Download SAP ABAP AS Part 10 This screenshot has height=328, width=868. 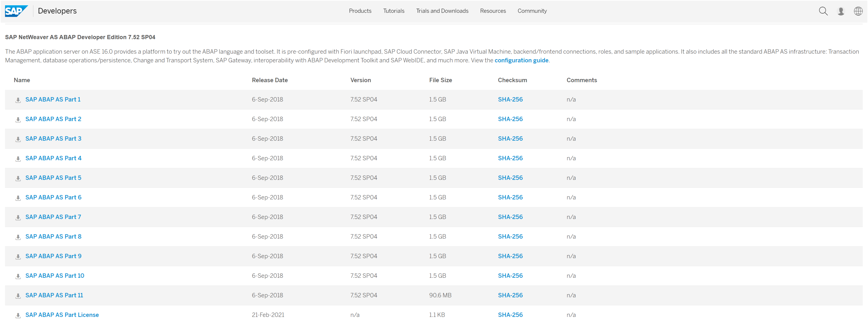point(55,275)
